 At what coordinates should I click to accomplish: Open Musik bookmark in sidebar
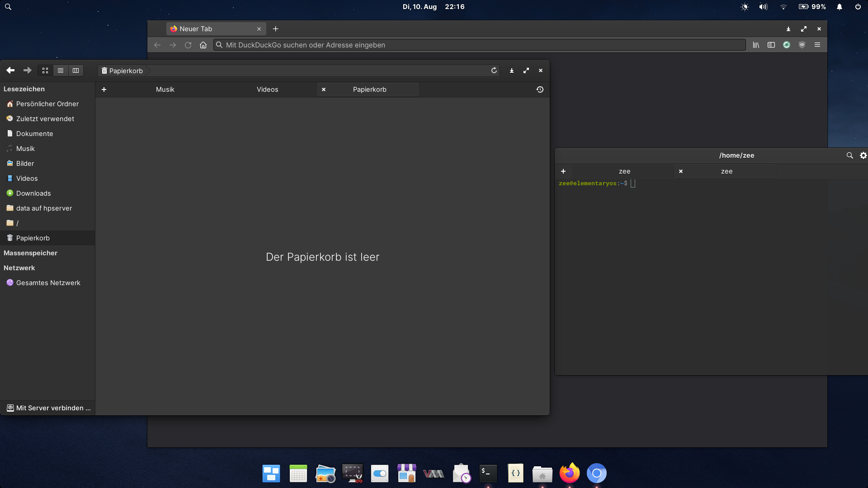(x=47, y=149)
